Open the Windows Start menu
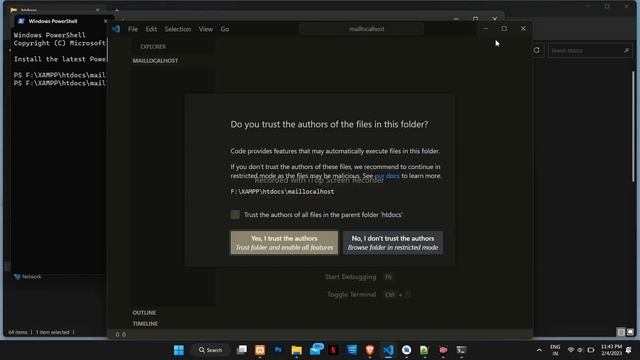Image resolution: width=640 pixels, height=360 pixels. coord(179,350)
